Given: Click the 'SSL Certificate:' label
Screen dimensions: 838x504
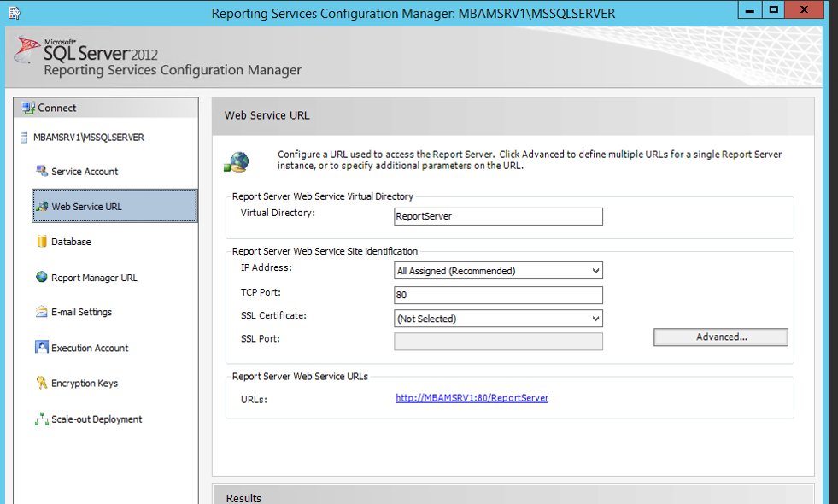Looking at the screenshot, I should click(x=273, y=315).
